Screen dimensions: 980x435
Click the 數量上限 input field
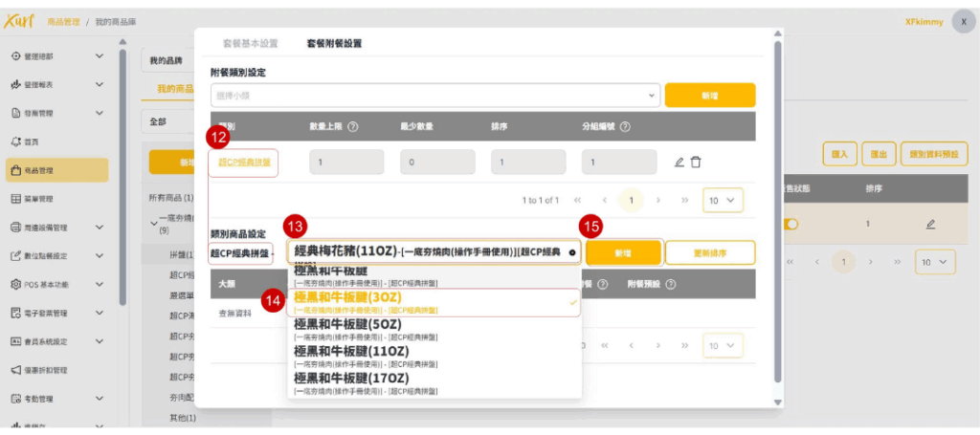click(346, 163)
